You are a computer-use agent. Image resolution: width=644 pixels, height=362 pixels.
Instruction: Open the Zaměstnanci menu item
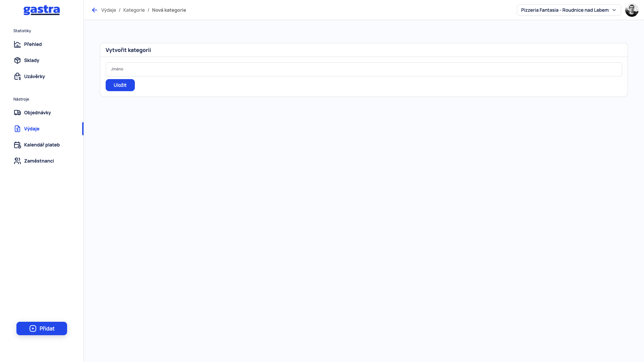42,161
